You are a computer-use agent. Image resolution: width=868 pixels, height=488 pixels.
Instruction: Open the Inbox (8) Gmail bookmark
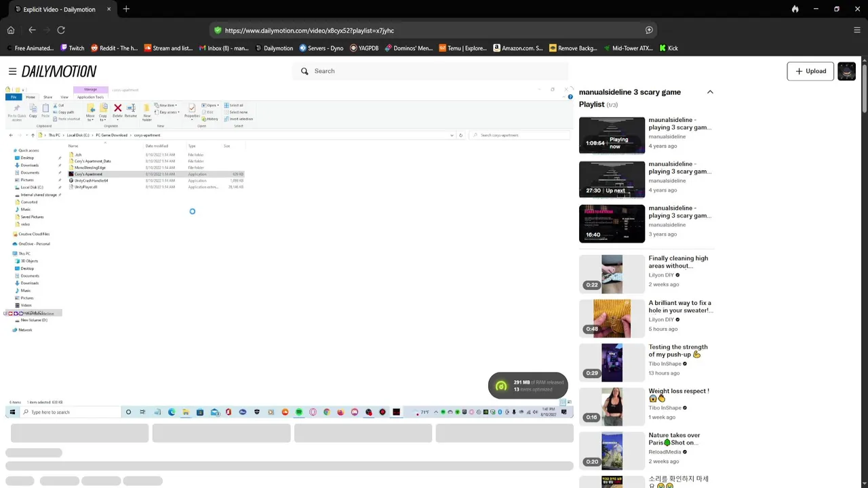click(x=224, y=48)
